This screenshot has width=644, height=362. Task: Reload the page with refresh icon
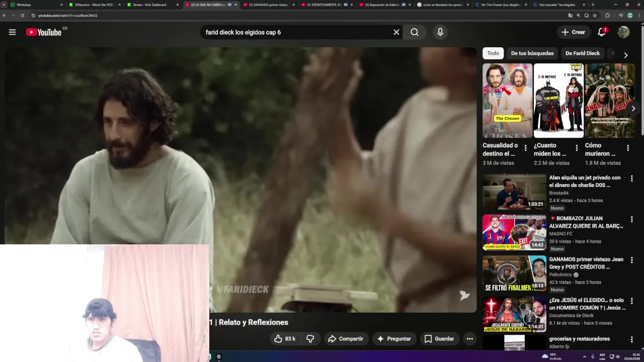click(22, 16)
